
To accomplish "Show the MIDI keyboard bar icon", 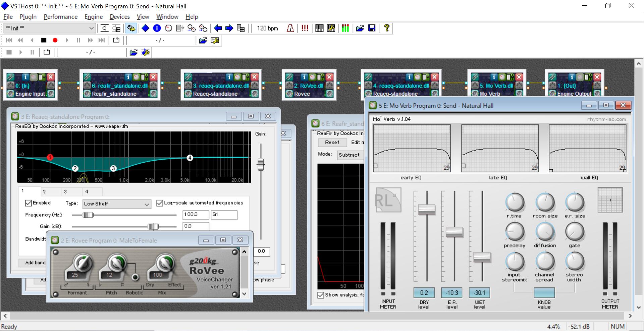I will 319,28.
